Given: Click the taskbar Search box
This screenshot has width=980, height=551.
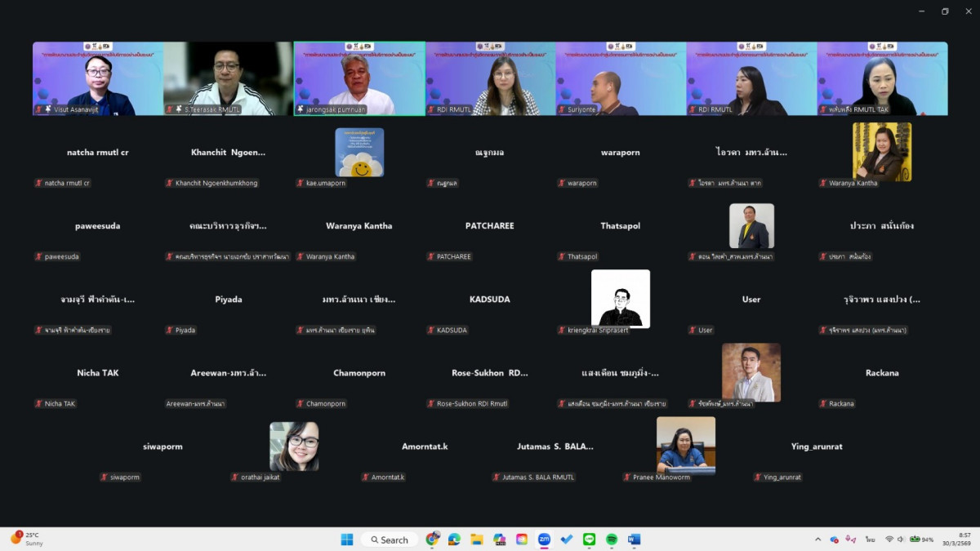Looking at the screenshot, I should pyautogui.click(x=390, y=540).
